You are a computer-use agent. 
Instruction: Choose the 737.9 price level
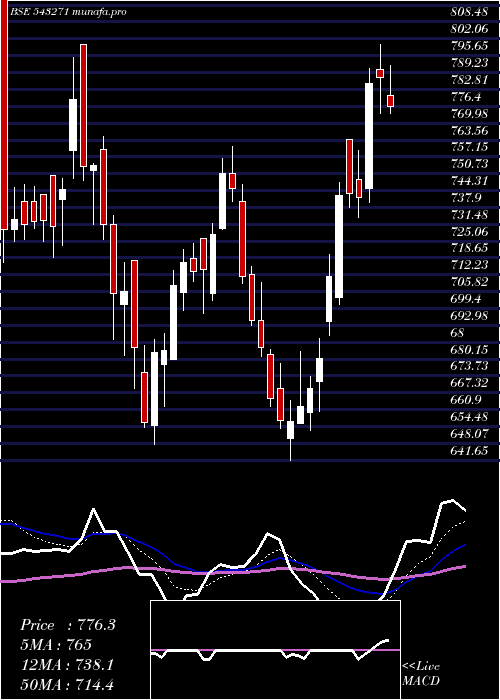(466, 197)
